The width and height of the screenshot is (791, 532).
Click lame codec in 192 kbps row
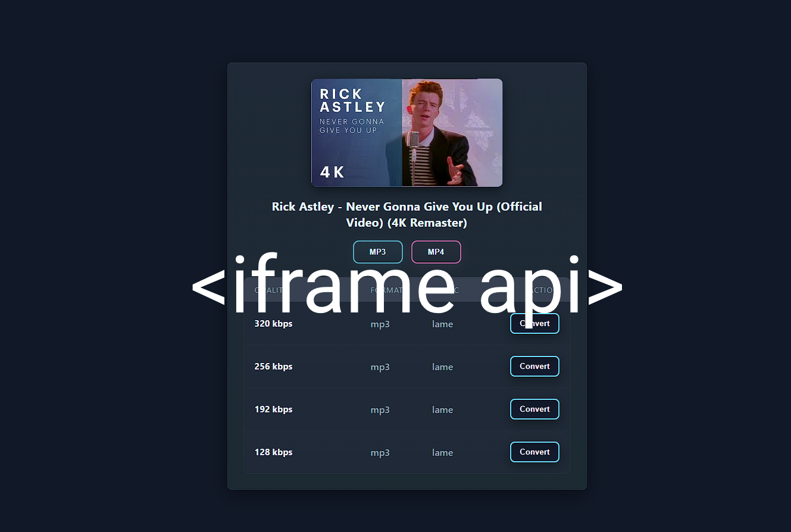[443, 410]
